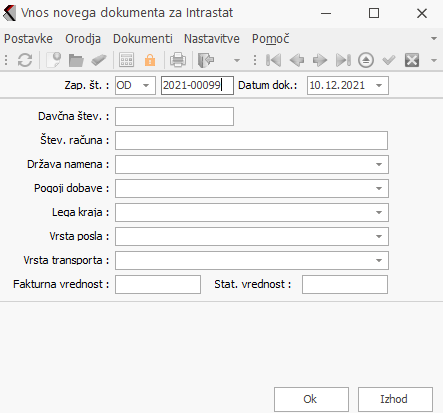Screen dimensions: 443x413
Task: Open the Nastavitve menu
Action: click(x=212, y=39)
